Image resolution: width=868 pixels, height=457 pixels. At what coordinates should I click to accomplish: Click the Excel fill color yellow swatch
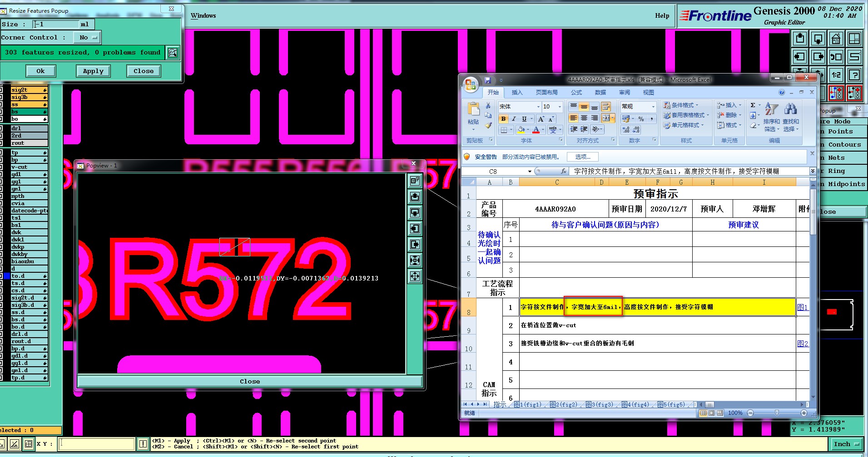pyautogui.click(x=520, y=130)
